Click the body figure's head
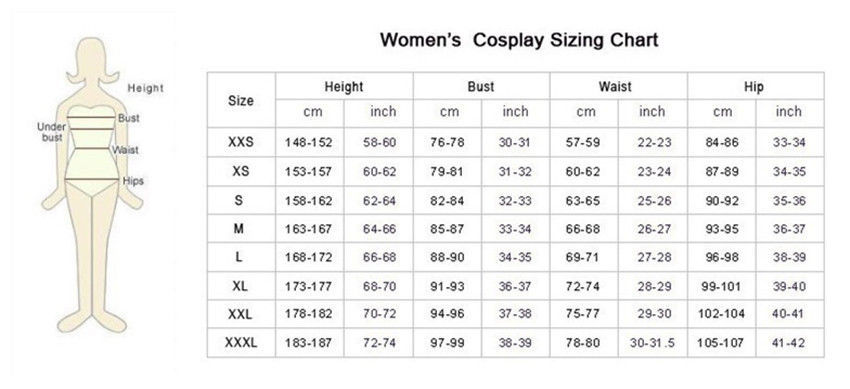850x389 pixels. coord(93,61)
